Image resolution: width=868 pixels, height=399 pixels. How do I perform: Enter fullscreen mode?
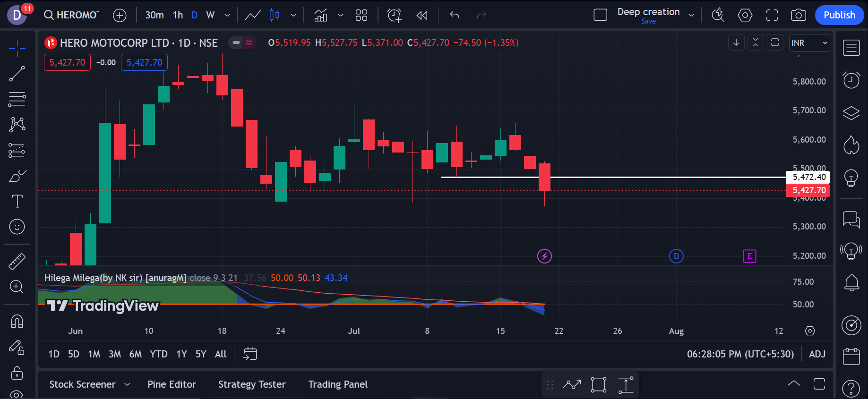pyautogui.click(x=772, y=15)
